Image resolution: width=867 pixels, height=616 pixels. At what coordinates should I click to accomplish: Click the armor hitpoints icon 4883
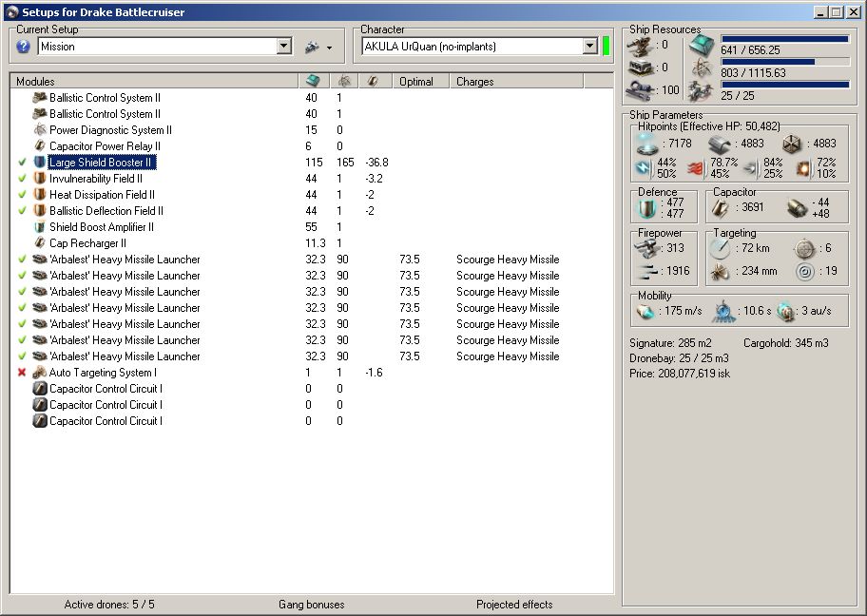[x=720, y=144]
